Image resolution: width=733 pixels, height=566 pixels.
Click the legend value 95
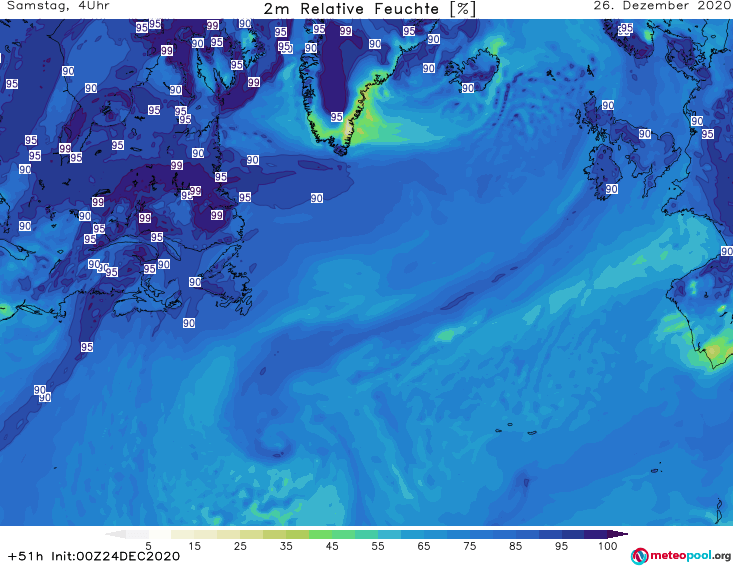tap(561, 546)
